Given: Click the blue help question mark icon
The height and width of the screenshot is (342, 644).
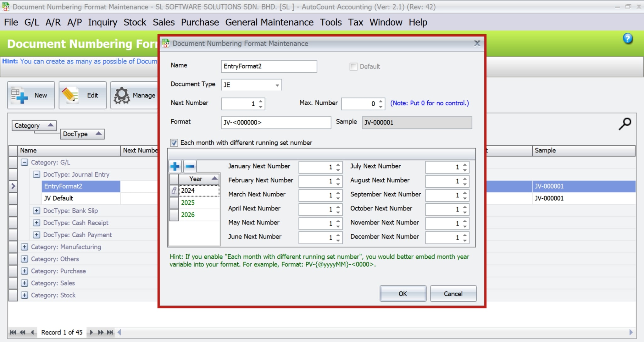Looking at the screenshot, I should tap(628, 39).
